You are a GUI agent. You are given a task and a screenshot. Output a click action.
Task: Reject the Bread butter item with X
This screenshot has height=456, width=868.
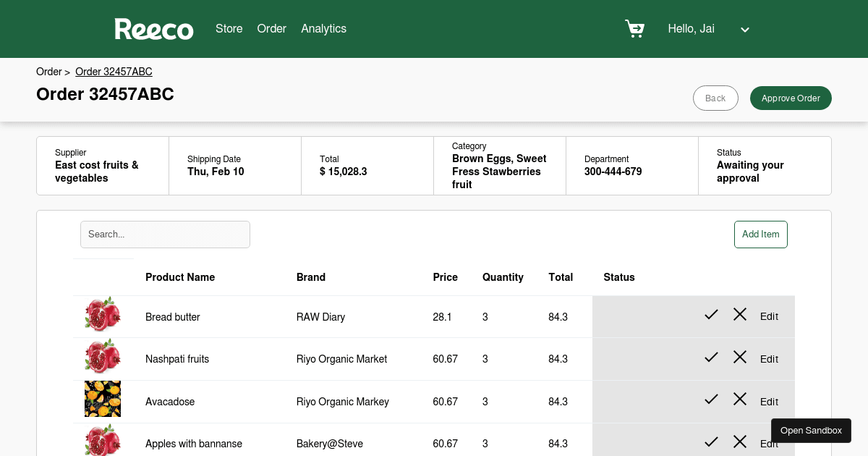click(740, 314)
